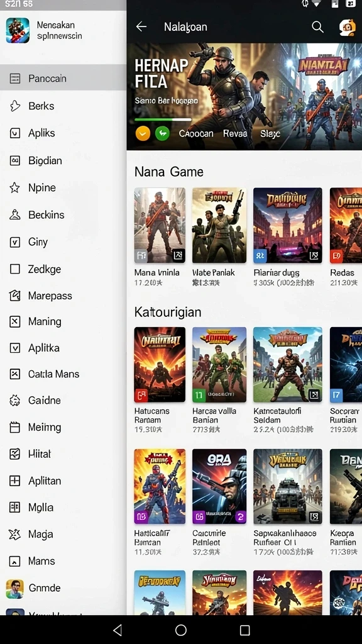
Task: Toggle the Aplitka checkbox
Action: click(x=15, y=348)
